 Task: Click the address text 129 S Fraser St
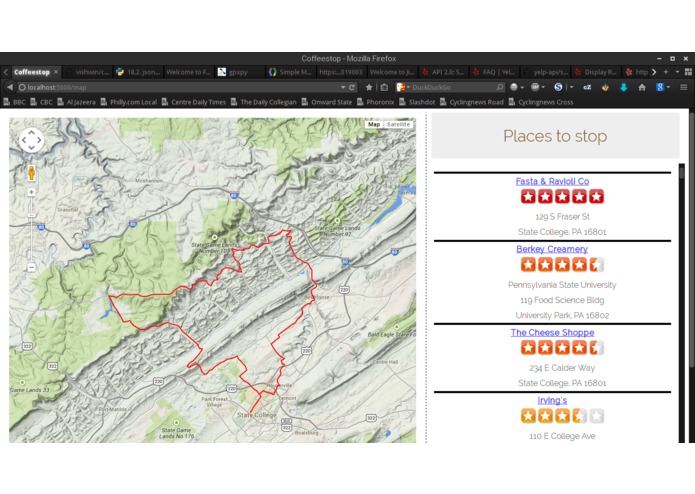click(x=562, y=217)
